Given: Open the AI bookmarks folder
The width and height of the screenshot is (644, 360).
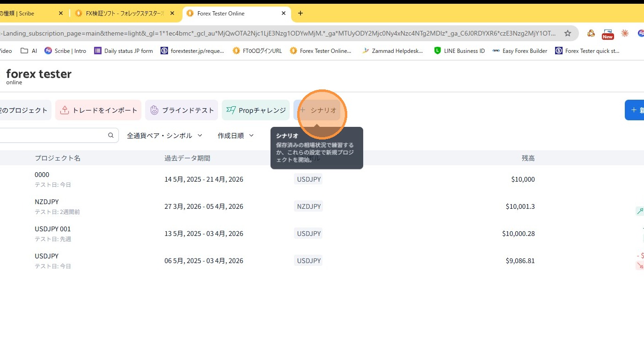Looking at the screenshot, I should [x=29, y=51].
